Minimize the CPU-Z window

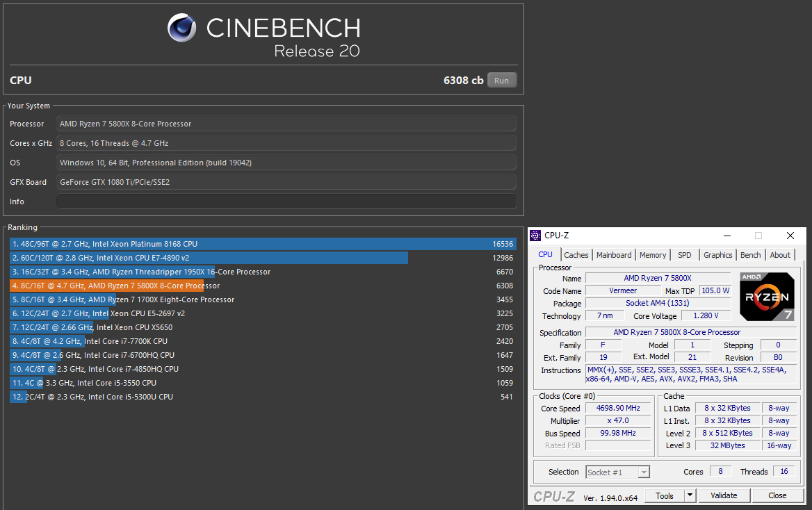[x=727, y=236]
